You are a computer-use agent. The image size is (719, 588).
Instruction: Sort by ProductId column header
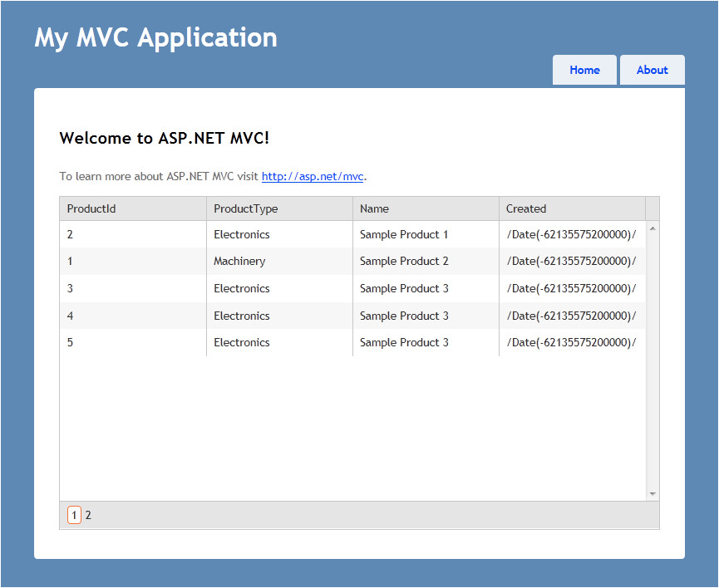click(x=133, y=208)
